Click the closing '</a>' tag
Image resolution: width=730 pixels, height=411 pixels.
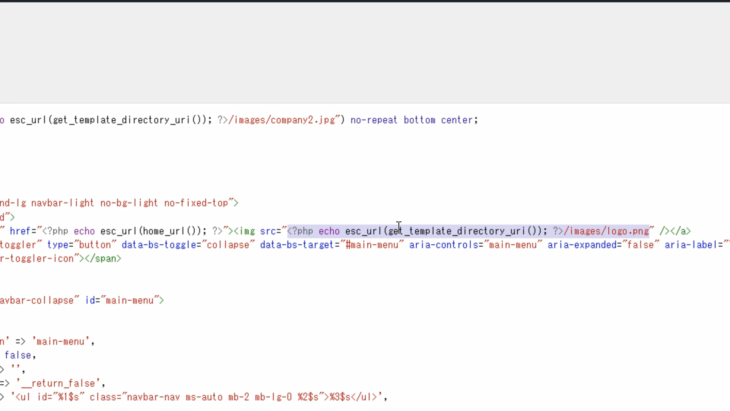coord(680,231)
